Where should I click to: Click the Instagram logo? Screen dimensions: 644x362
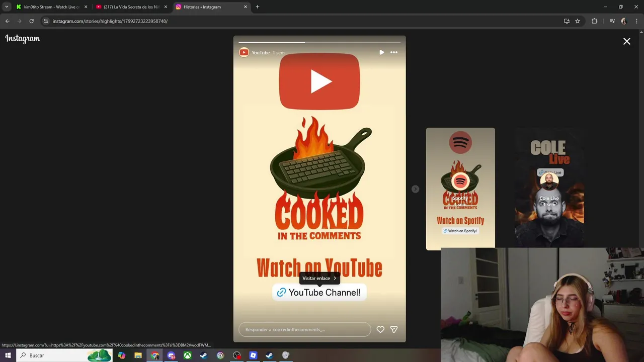23,39
